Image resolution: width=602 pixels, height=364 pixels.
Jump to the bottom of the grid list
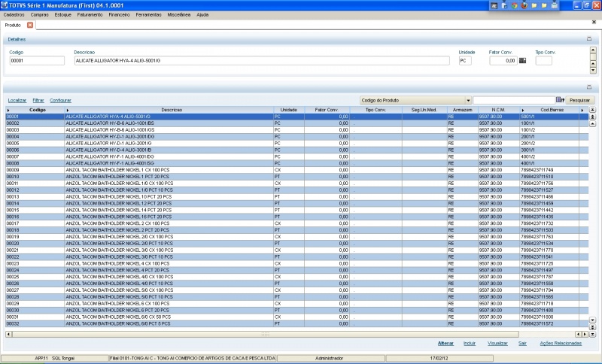pos(592,332)
